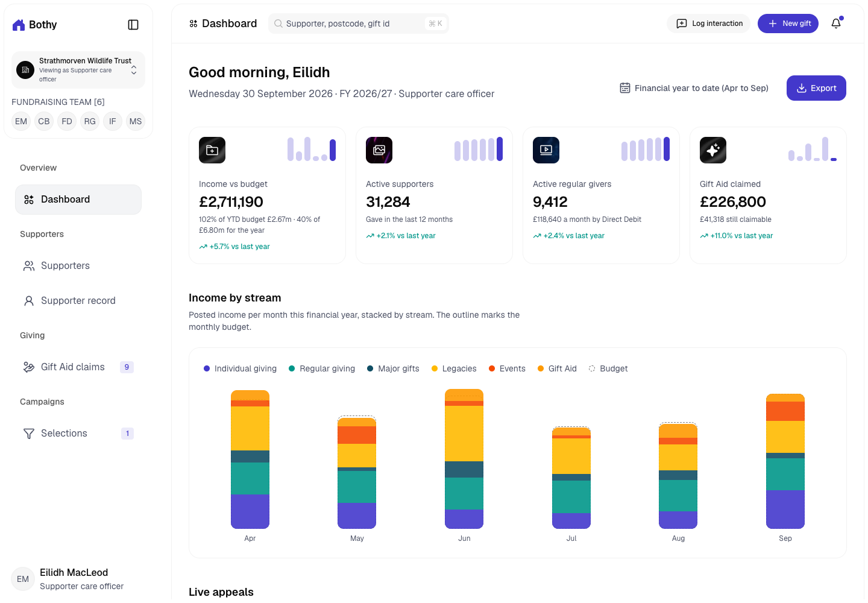Image resolution: width=868 pixels, height=603 pixels.
Task: Toggle Budget outline legend entry
Action: [x=608, y=368]
